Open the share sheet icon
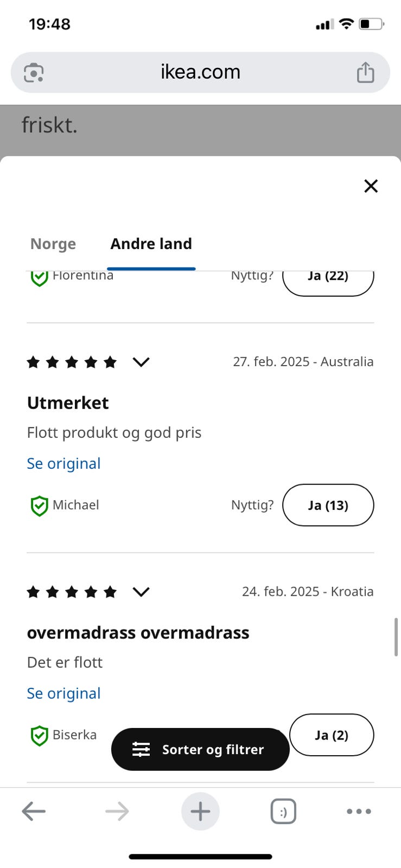 point(365,72)
